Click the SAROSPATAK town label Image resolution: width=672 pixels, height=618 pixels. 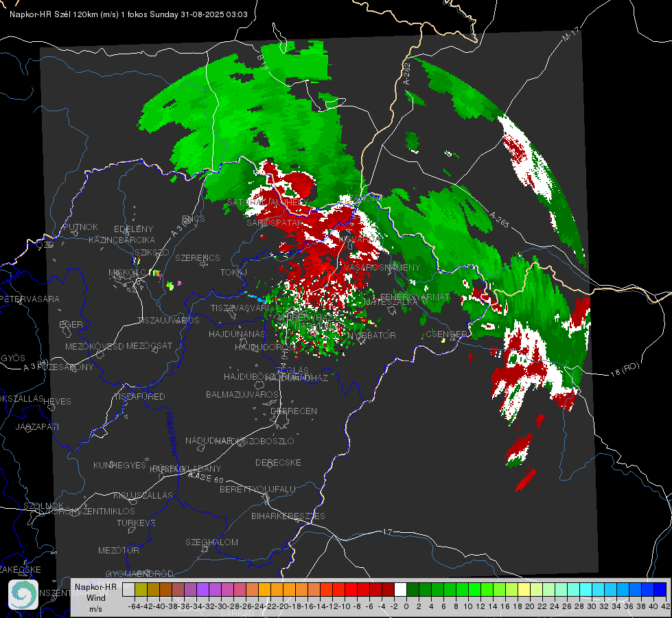tap(275, 223)
